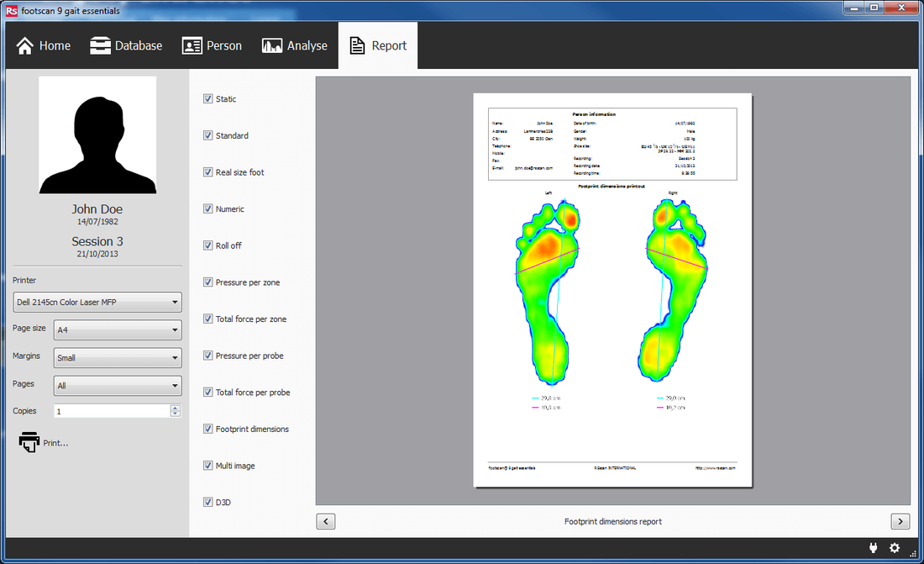The height and width of the screenshot is (564, 924).
Task: Open the Database tab
Action: point(126,45)
